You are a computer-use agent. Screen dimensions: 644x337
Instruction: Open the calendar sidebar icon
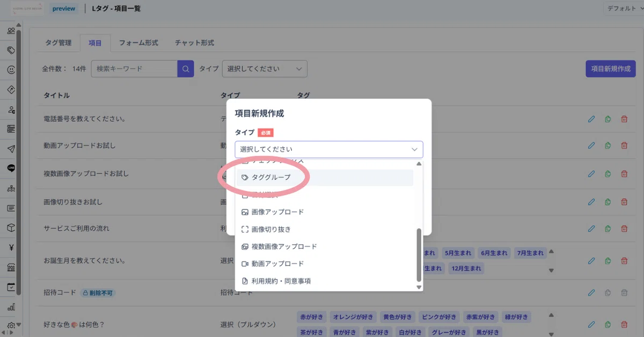tap(11, 287)
